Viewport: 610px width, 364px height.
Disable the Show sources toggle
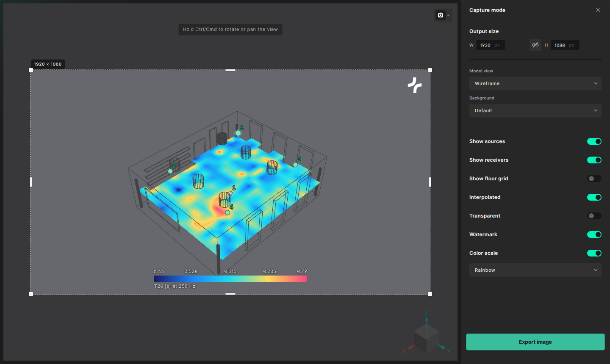click(594, 141)
